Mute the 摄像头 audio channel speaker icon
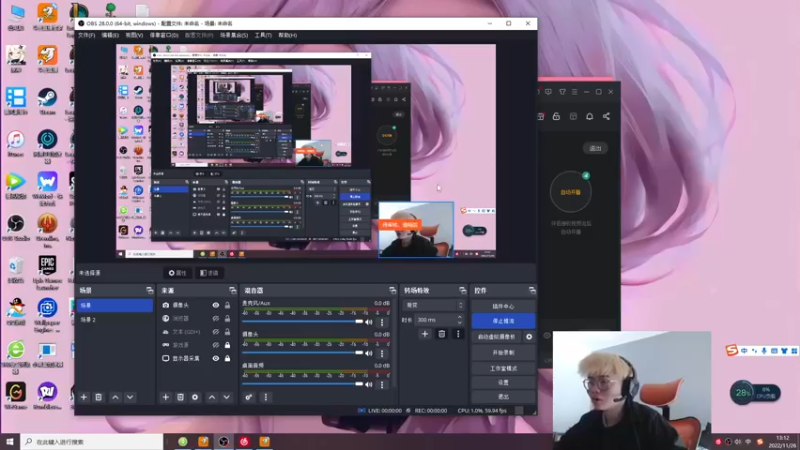800x450 pixels. [369, 353]
